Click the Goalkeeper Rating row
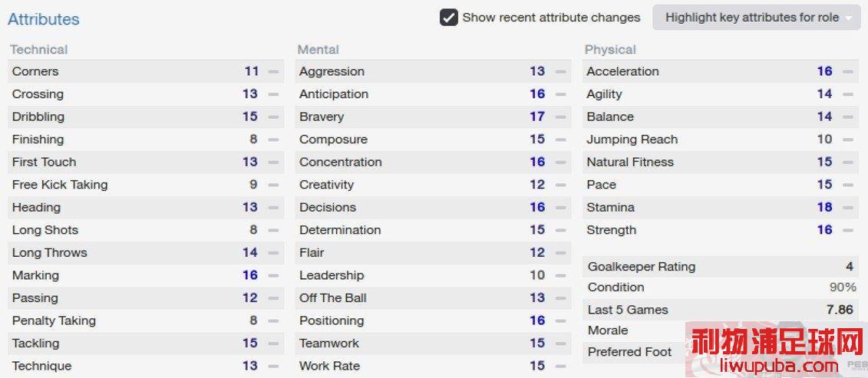This screenshot has width=868, height=378. (720, 267)
